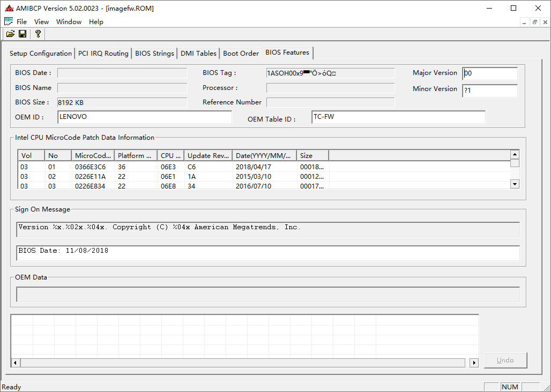The width and height of the screenshot is (551, 392).
Task: Switch to DMI Tables tab
Action: point(198,54)
